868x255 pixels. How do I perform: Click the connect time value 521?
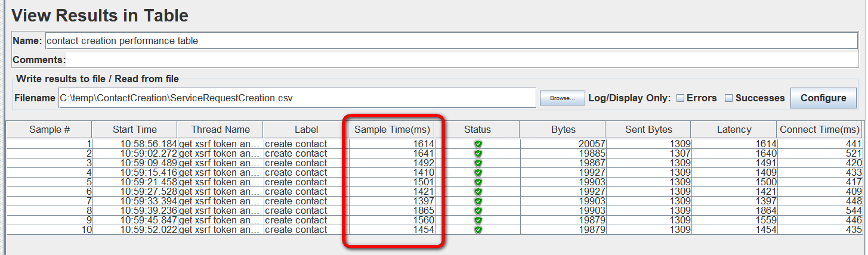point(854,154)
